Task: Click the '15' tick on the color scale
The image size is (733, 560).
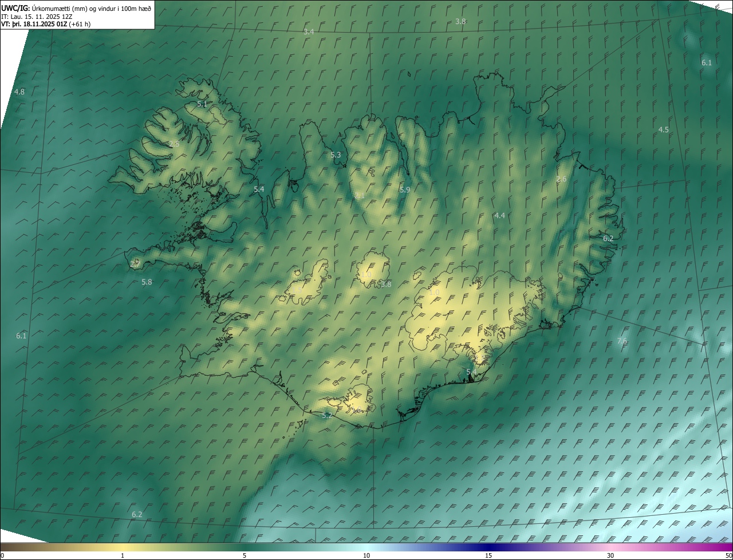Action: 488,555
